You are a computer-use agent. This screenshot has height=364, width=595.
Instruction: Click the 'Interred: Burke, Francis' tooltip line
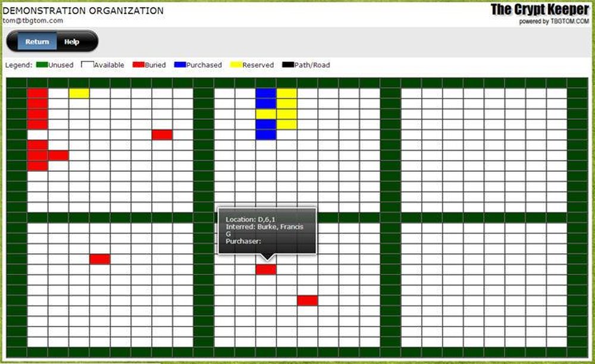click(x=265, y=227)
